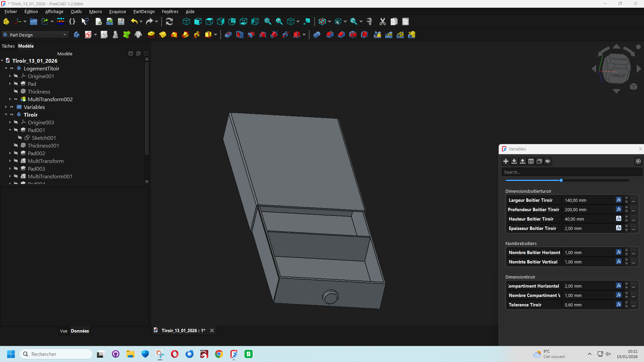The image size is (644, 362).
Task: Click the Fit all zoom icon
Action: click(x=268, y=22)
